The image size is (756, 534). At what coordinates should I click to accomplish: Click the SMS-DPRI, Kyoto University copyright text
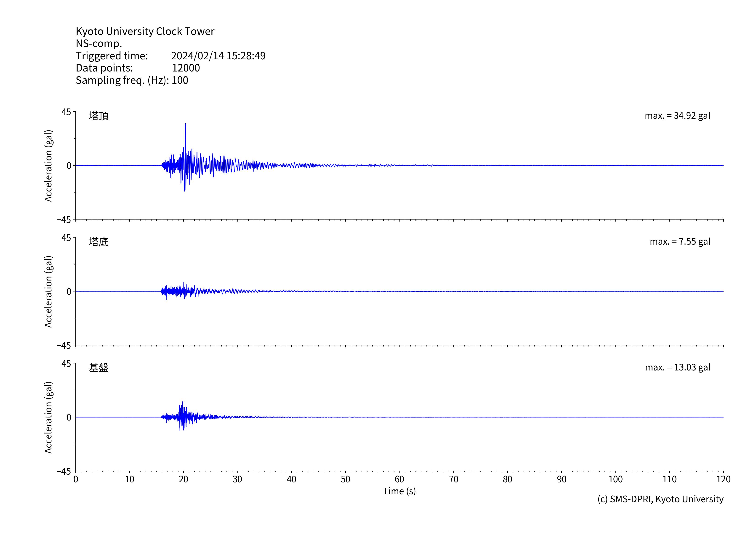pos(660,499)
